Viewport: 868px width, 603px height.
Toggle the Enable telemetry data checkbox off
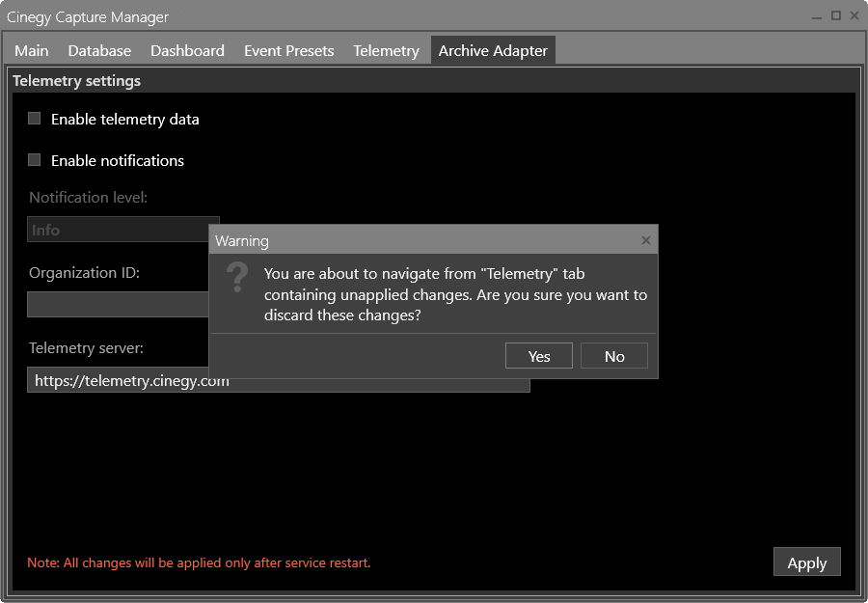(34, 118)
